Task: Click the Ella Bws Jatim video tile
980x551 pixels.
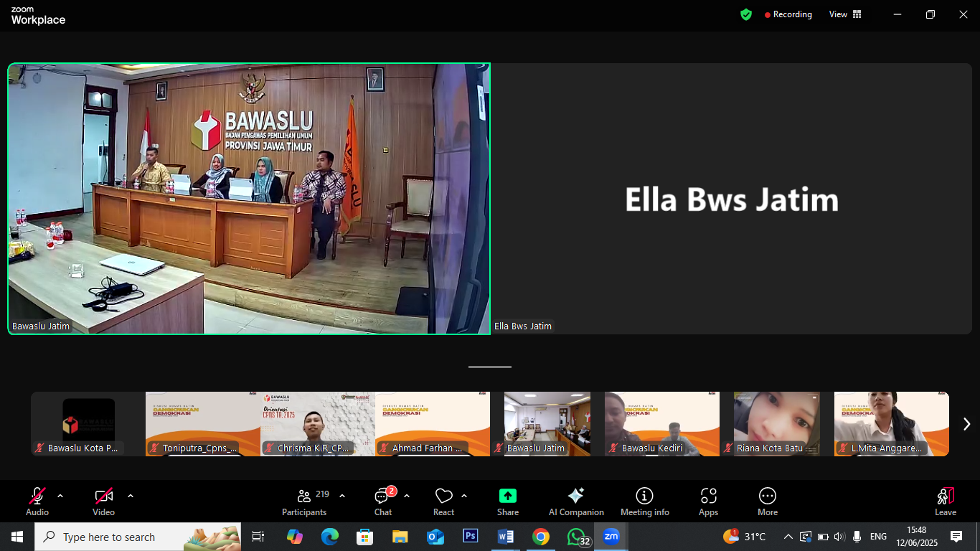Action: (x=731, y=199)
